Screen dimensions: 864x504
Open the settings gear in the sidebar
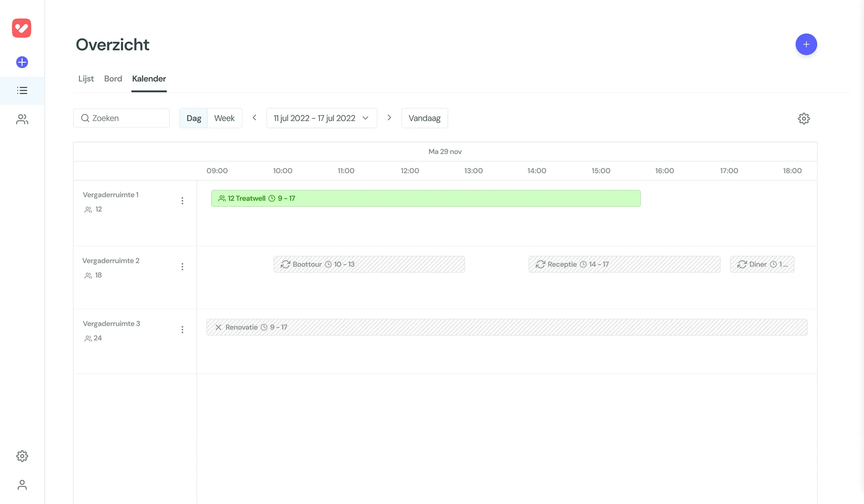click(22, 456)
